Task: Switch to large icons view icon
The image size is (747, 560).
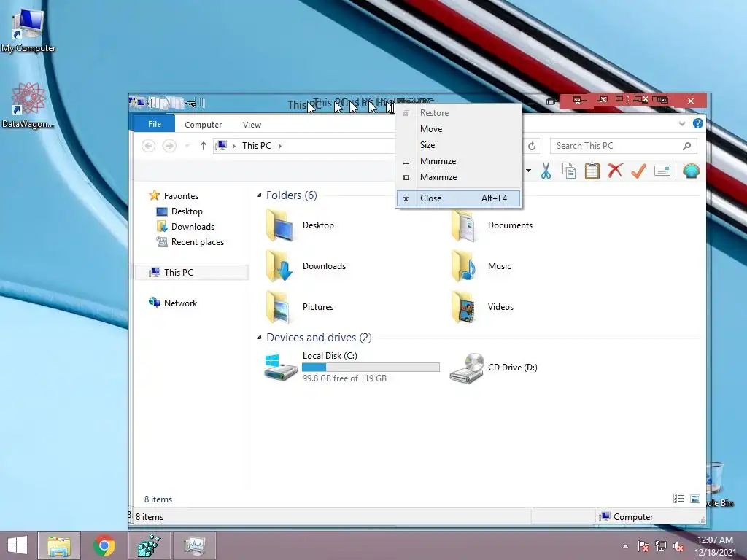Action: [x=695, y=499]
